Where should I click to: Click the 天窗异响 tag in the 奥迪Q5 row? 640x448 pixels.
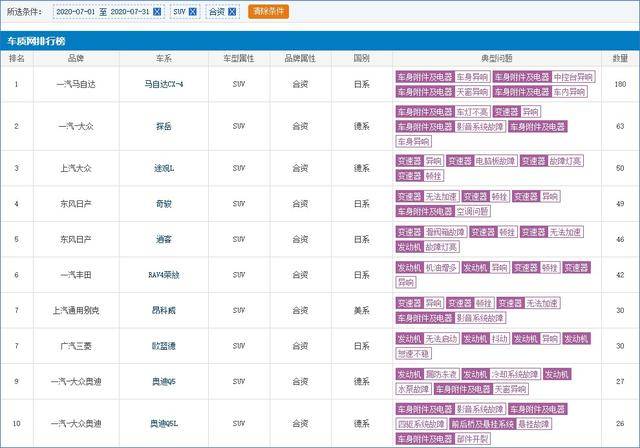tap(511, 389)
